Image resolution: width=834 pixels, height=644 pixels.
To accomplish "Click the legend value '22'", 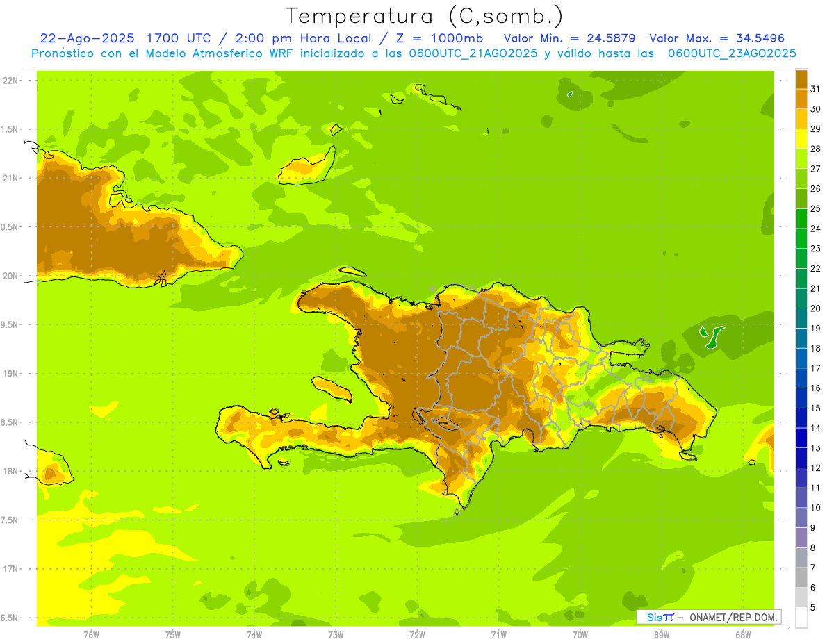I will (x=816, y=268).
